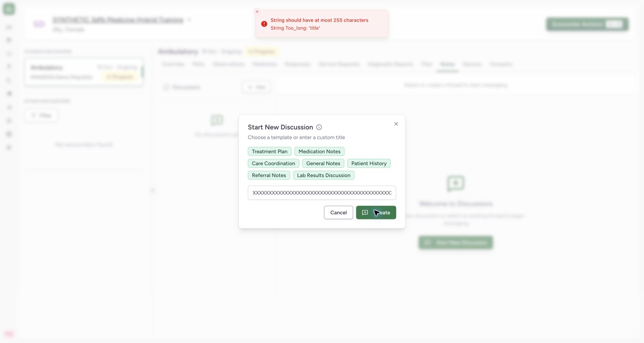This screenshot has height=343, width=644.
Task: Click the red error alert icon
Action: [264, 24]
